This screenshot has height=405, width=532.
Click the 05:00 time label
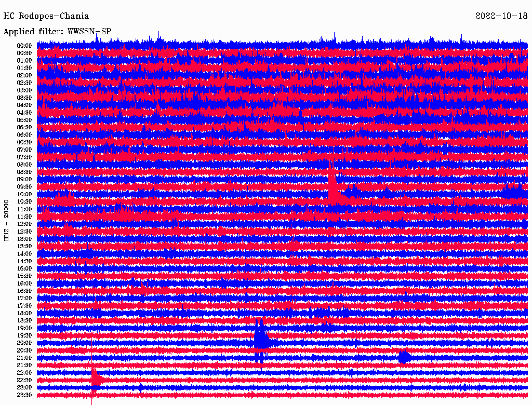coord(24,120)
